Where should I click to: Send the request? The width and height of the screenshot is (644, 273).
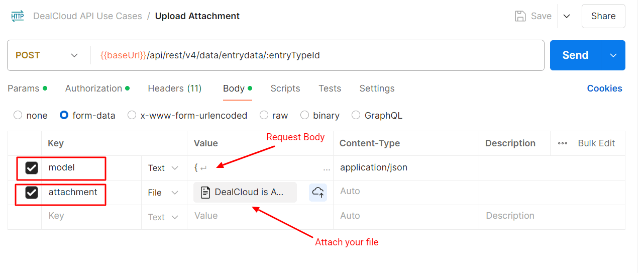(575, 55)
